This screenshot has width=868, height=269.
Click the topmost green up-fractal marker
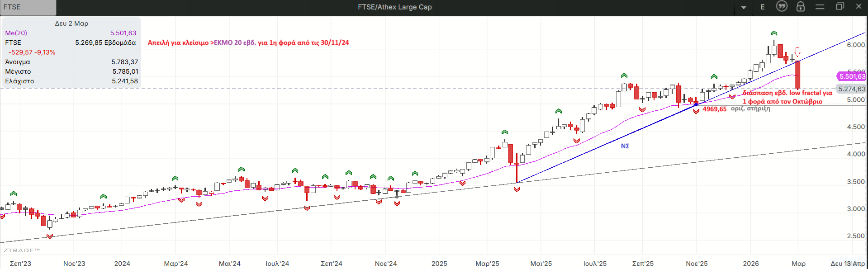tap(774, 33)
